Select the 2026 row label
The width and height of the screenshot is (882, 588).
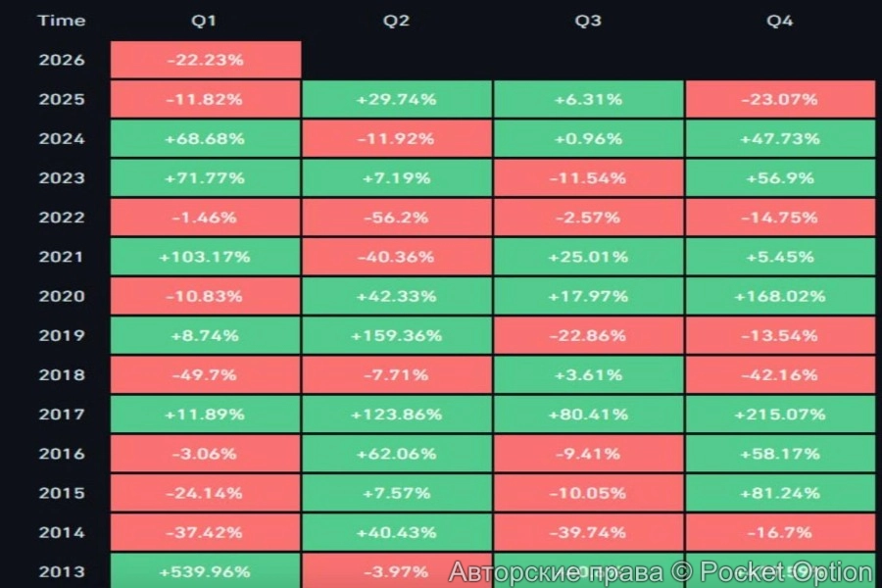62,60
